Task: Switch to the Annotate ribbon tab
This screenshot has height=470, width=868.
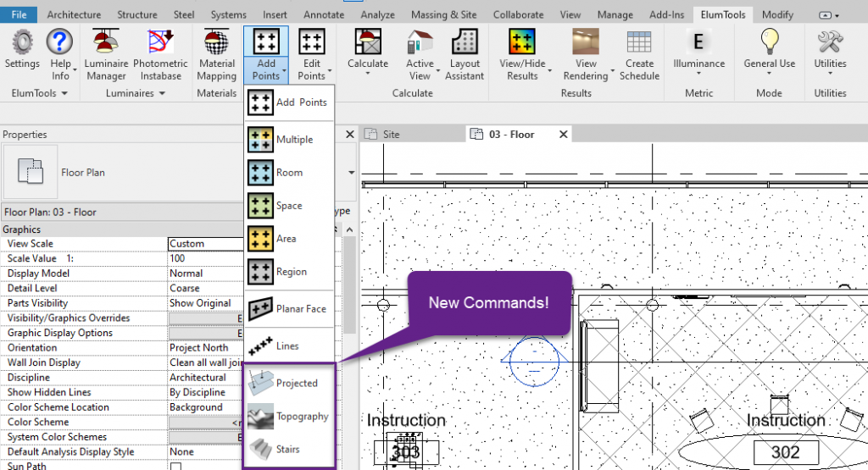Action: coord(324,15)
